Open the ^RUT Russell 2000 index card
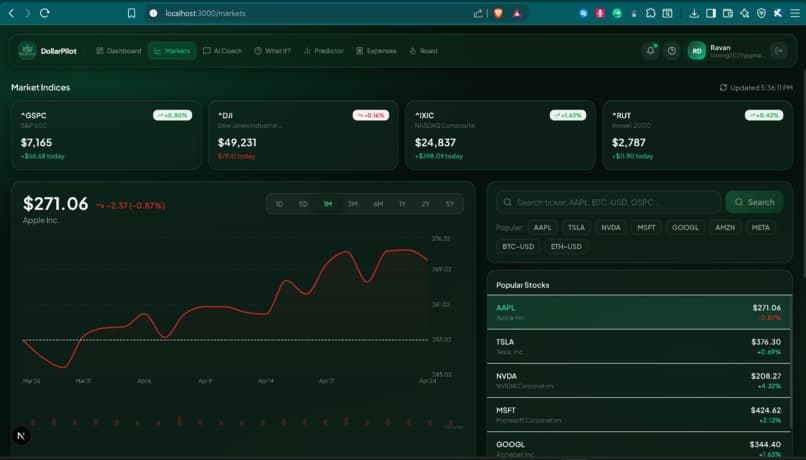 pyautogui.click(x=697, y=135)
